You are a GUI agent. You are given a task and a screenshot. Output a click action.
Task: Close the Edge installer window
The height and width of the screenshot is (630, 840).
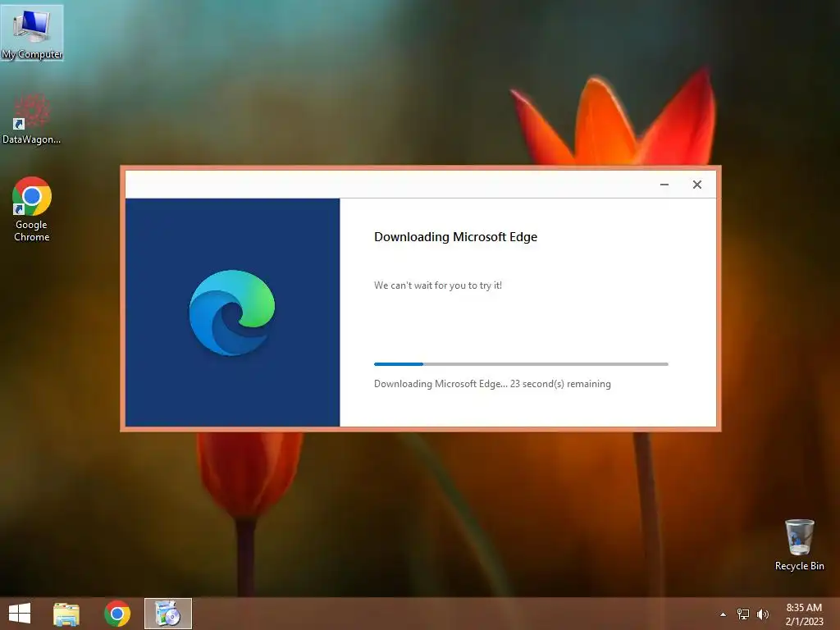(697, 185)
